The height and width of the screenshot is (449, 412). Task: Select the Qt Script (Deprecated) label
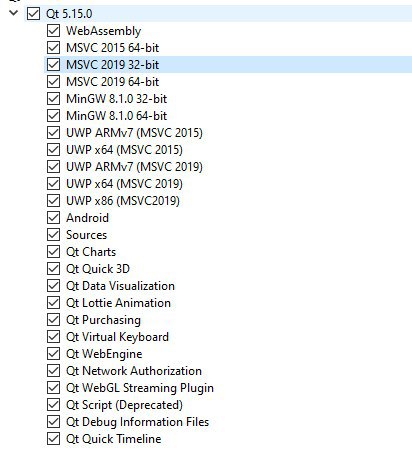tap(124, 405)
